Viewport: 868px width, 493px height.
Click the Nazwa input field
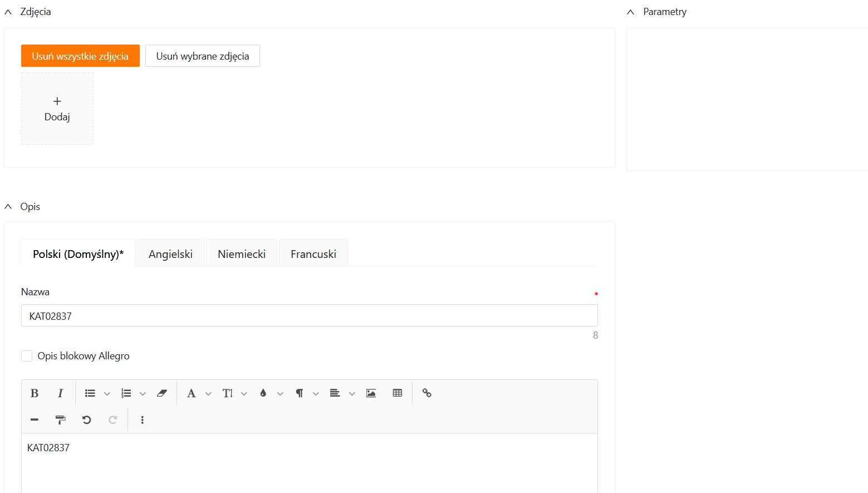309,316
